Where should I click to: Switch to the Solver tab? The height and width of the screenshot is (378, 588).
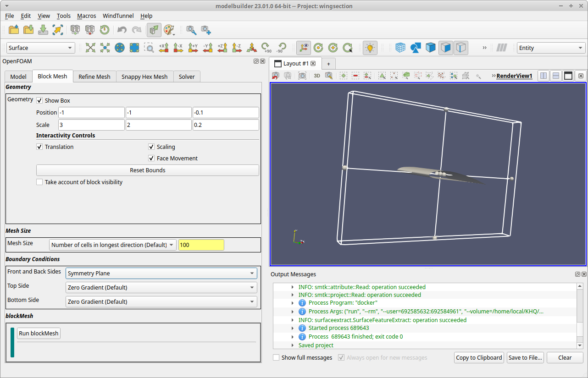pyautogui.click(x=187, y=77)
